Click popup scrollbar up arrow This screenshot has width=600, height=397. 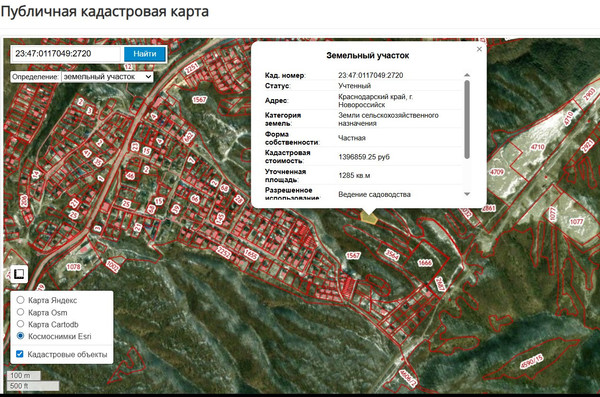[467, 75]
